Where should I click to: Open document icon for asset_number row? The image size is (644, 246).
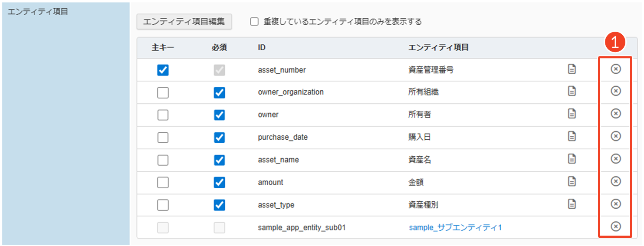click(572, 69)
